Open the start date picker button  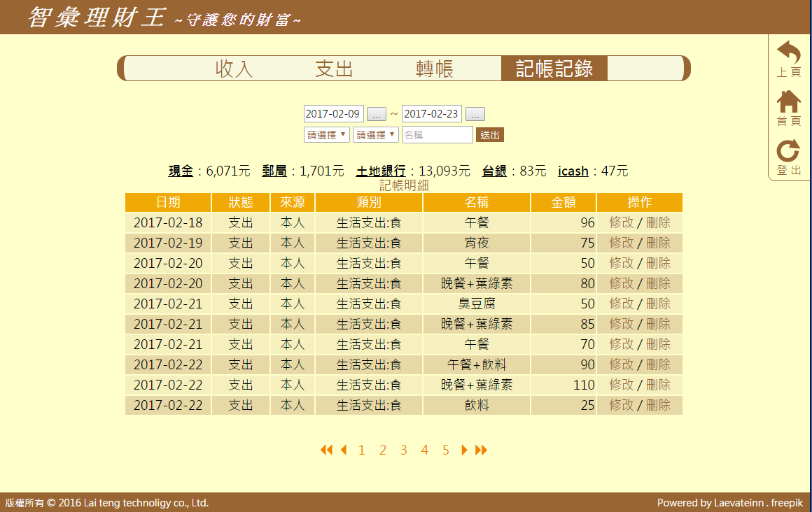(377, 114)
